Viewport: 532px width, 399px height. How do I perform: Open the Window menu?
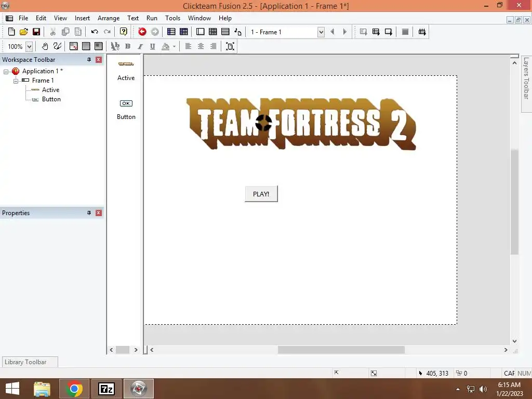pyautogui.click(x=199, y=18)
